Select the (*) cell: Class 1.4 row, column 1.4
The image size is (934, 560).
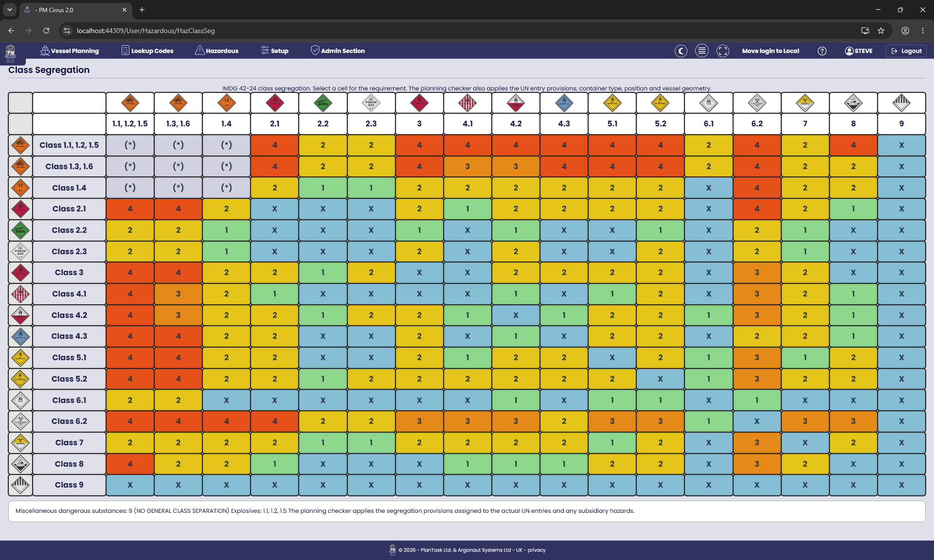[226, 188]
